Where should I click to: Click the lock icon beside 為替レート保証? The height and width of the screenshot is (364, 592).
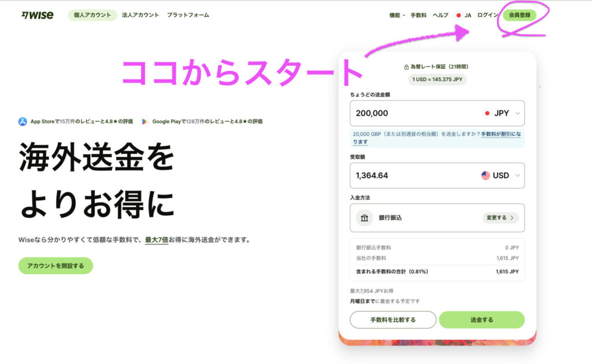tap(406, 67)
